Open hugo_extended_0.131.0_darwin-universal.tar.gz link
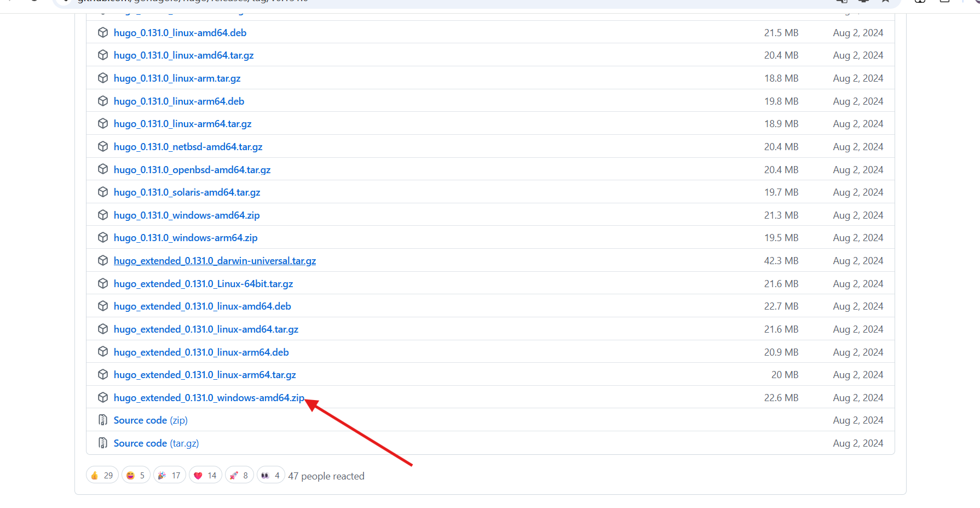Screen dimensions: 980x508 (215, 261)
